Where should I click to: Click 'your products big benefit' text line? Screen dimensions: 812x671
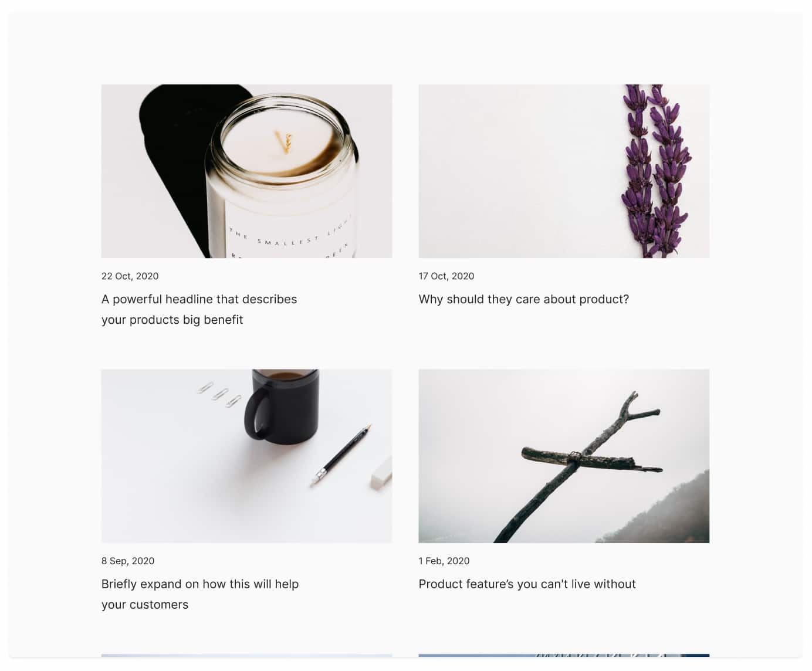[172, 320]
